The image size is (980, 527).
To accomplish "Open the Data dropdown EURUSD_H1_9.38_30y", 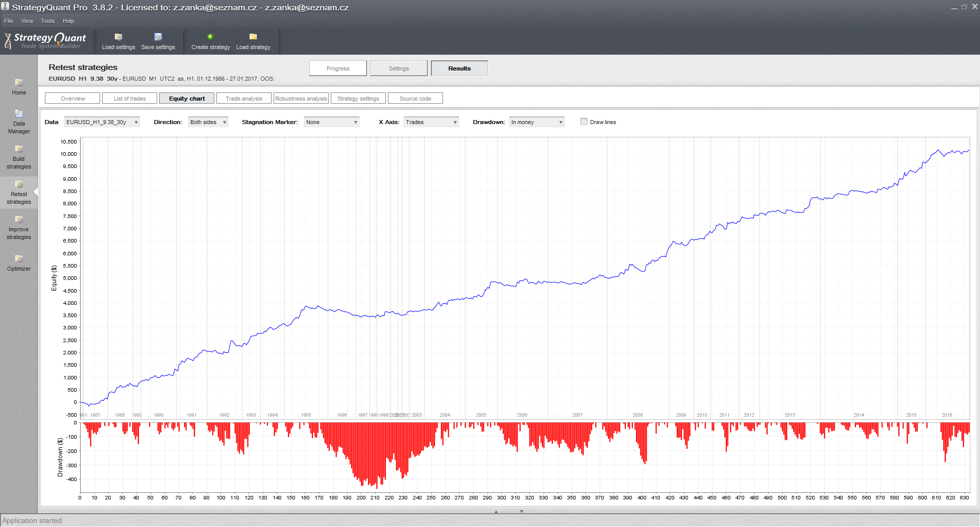I will (102, 122).
